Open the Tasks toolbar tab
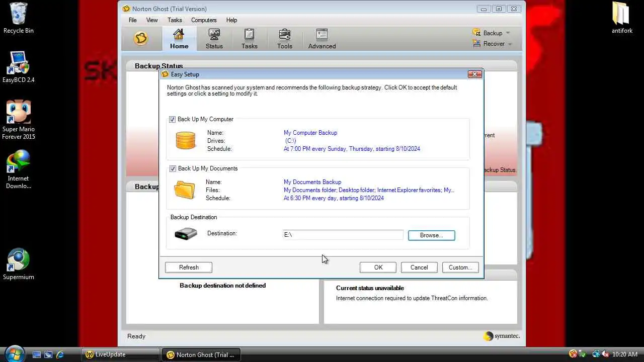The image size is (644, 362). pos(249,39)
